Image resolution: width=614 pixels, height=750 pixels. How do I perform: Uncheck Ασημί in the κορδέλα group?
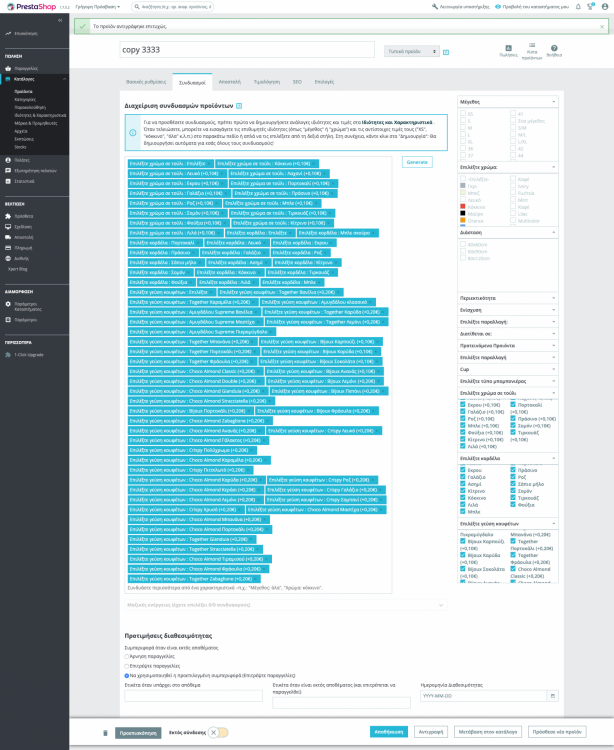pyautogui.click(x=463, y=484)
